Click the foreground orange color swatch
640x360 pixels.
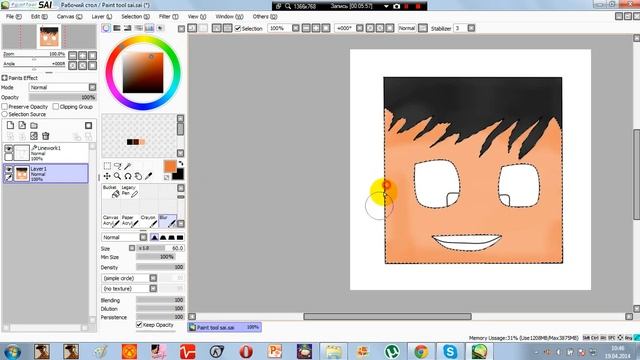point(170,166)
